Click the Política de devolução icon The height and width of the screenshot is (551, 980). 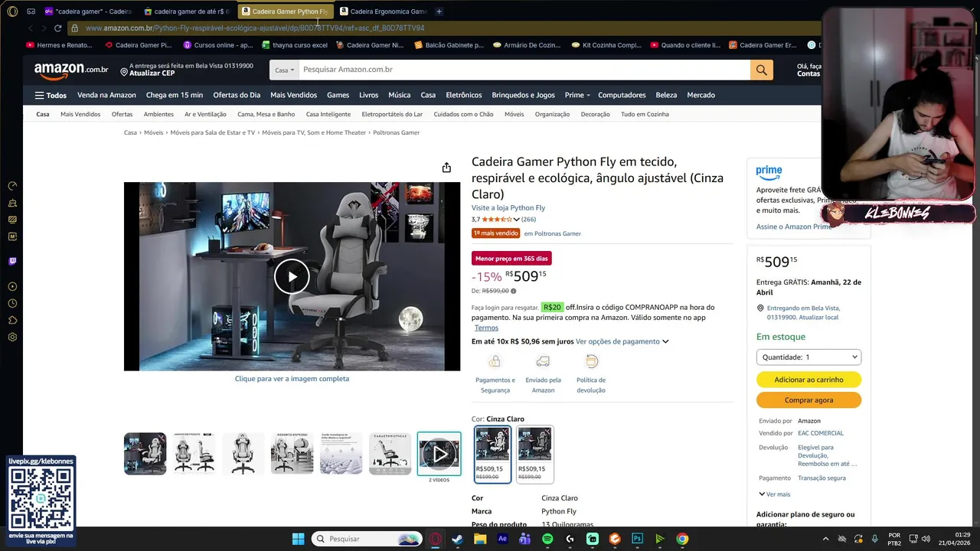click(x=591, y=361)
